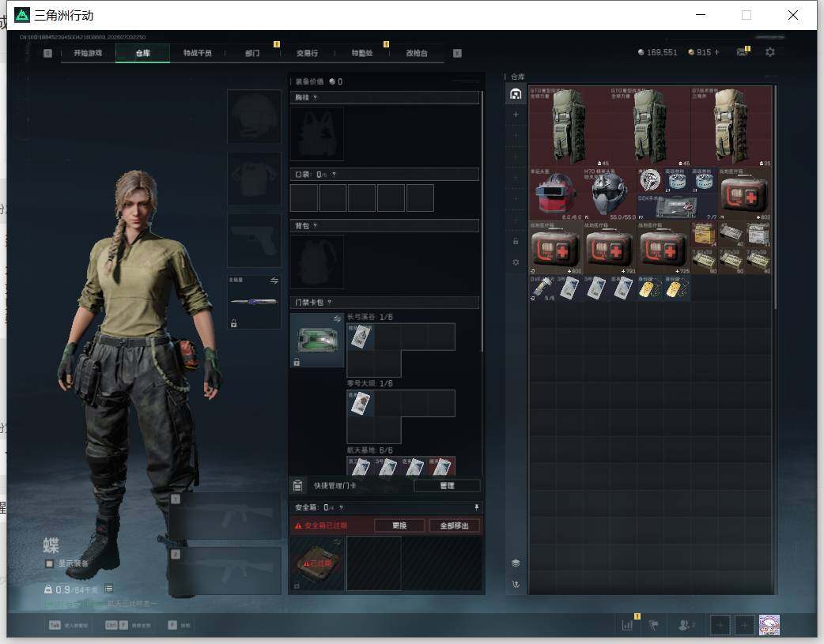Viewport: 824px width, 644px height.
Task: Select the red helmet item in warehouse
Action: click(555, 194)
